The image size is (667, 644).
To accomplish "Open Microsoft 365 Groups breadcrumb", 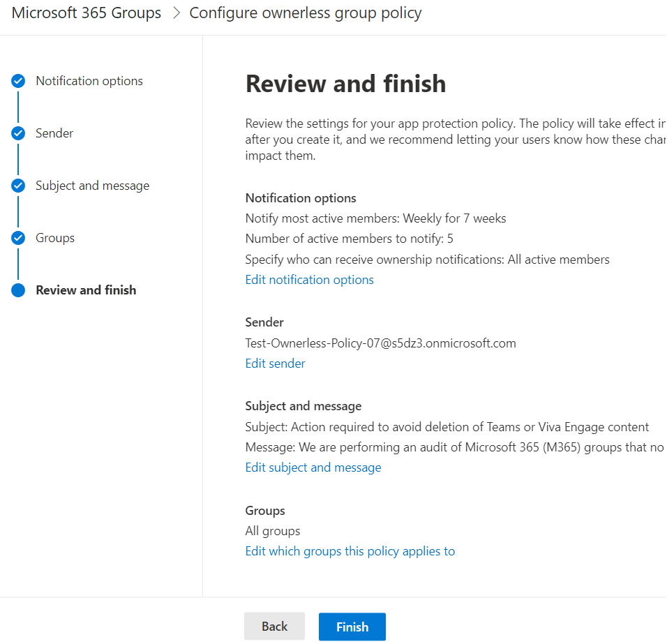I will tap(87, 13).
